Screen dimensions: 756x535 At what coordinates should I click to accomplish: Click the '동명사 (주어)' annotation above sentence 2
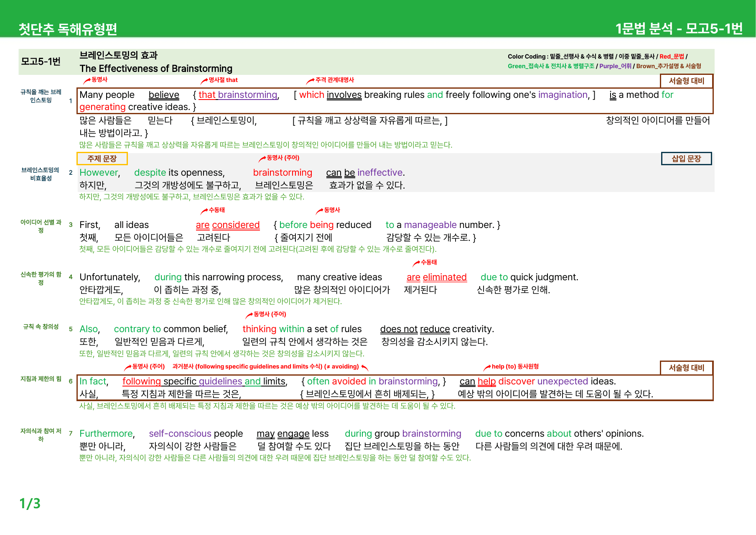click(x=283, y=158)
